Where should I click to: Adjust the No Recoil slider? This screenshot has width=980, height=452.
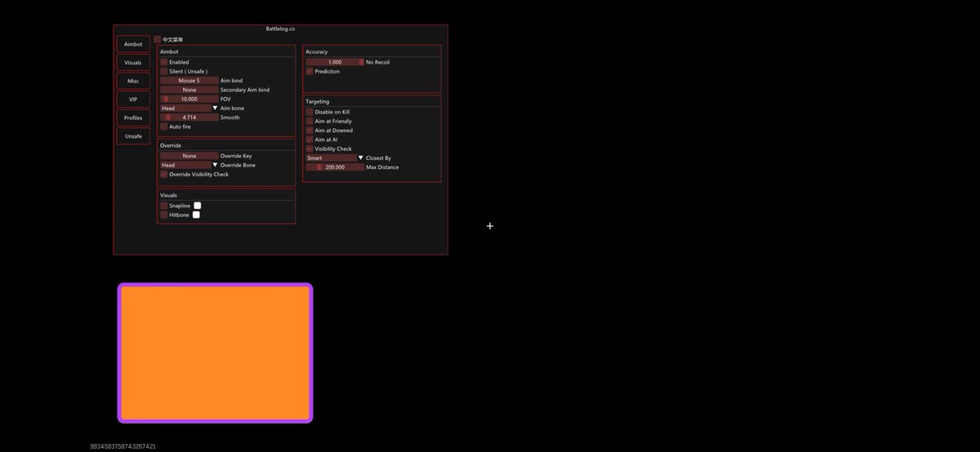coord(335,62)
